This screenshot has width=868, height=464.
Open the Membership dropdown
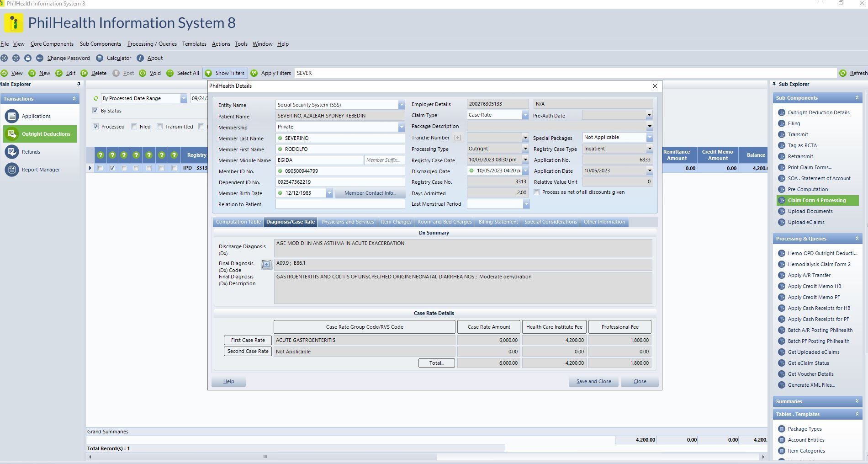[401, 127]
